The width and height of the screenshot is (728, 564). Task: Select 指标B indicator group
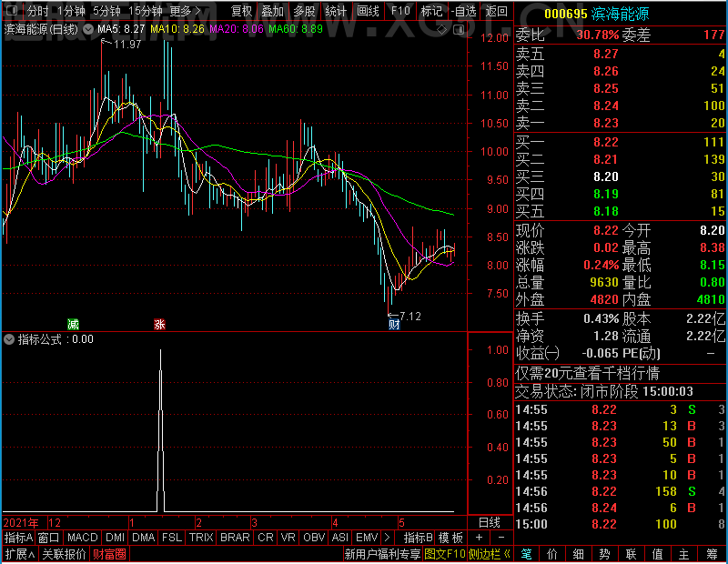click(418, 538)
